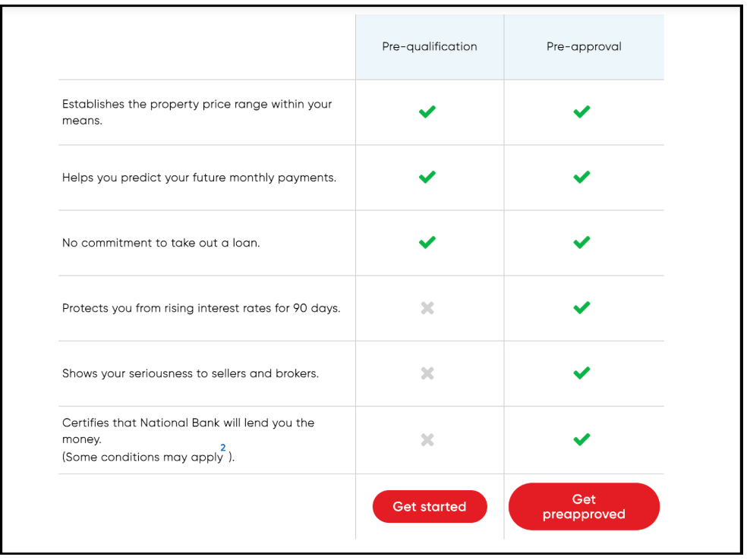Click the 'No commitment to take out a loan' text

(161, 244)
